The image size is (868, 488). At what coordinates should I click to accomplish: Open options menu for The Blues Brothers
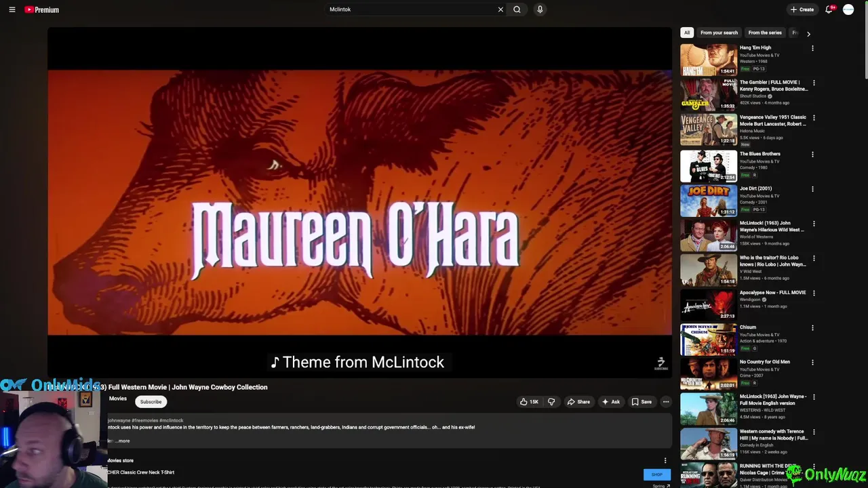[812, 155]
